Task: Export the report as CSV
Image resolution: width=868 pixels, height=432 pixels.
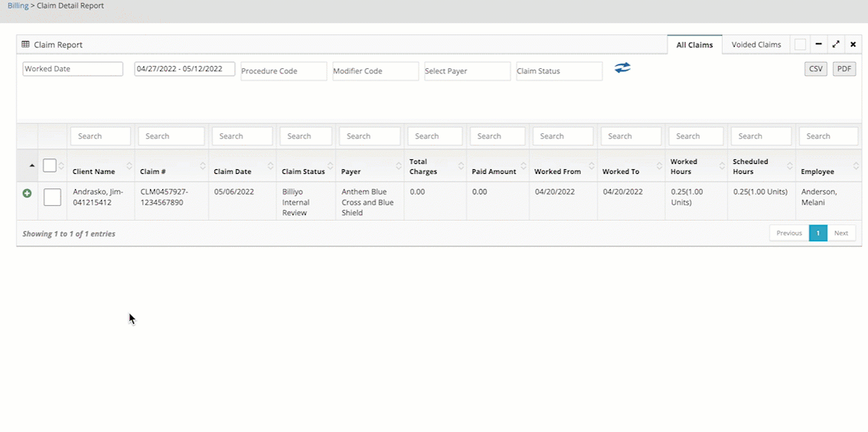Action: pyautogui.click(x=815, y=69)
